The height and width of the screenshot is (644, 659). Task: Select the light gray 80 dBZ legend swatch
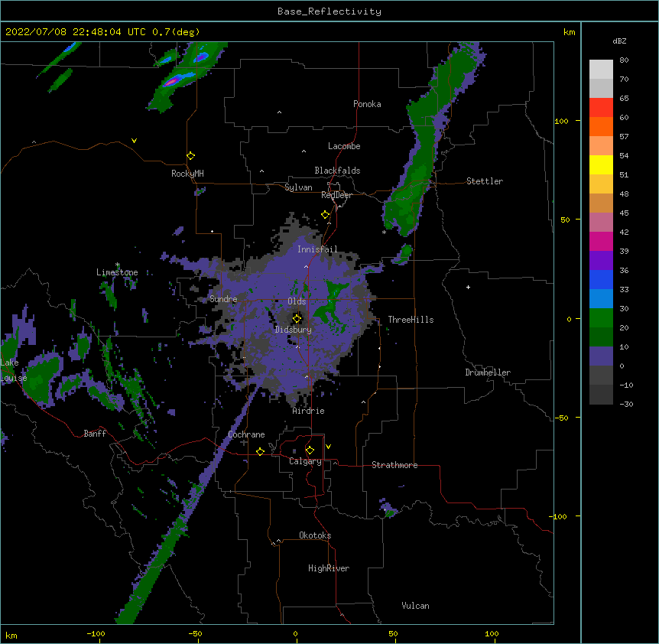pos(601,70)
